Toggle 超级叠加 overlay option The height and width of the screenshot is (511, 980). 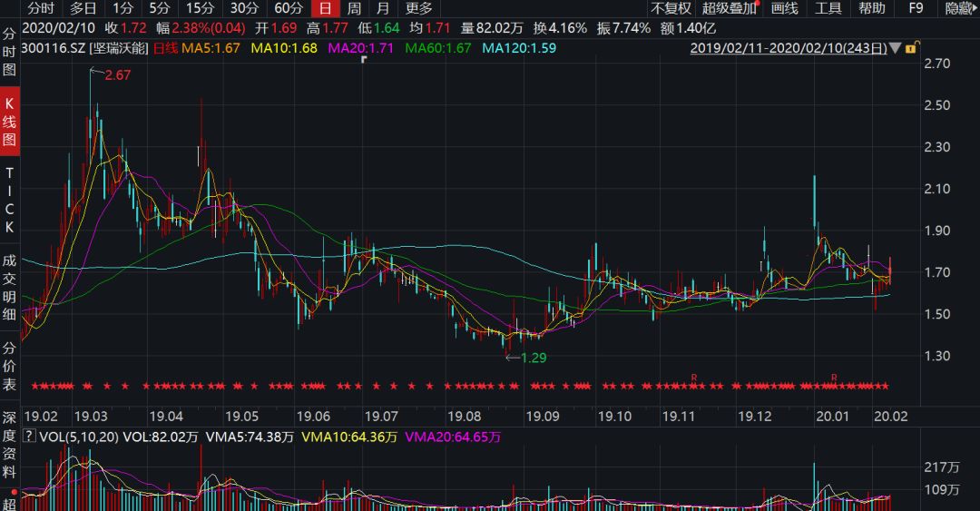[x=729, y=8]
